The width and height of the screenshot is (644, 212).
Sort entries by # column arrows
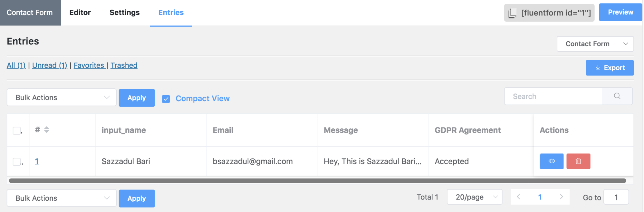(x=47, y=130)
